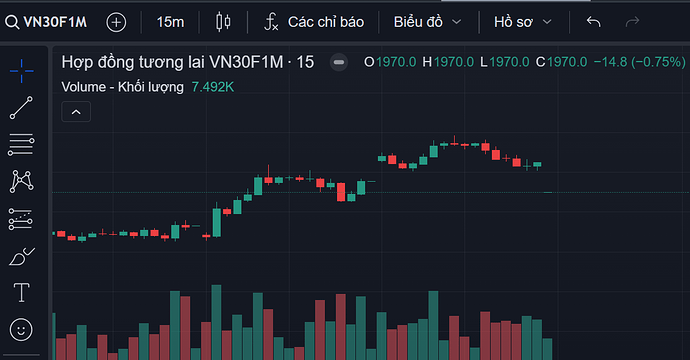Click the Volume - Khối lượng legend label

122,87
